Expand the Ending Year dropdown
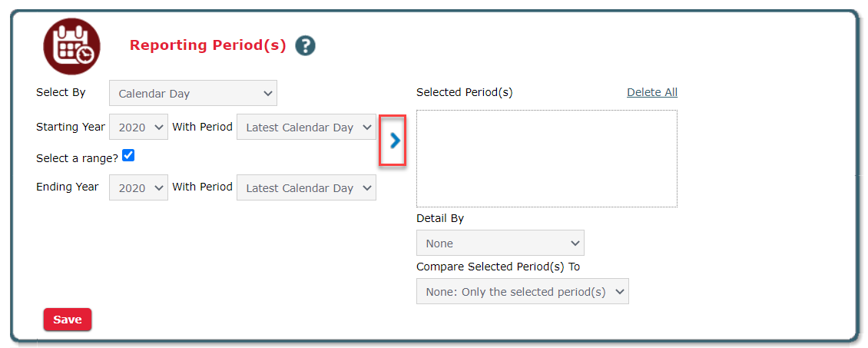The image size is (868, 348). pos(138,188)
